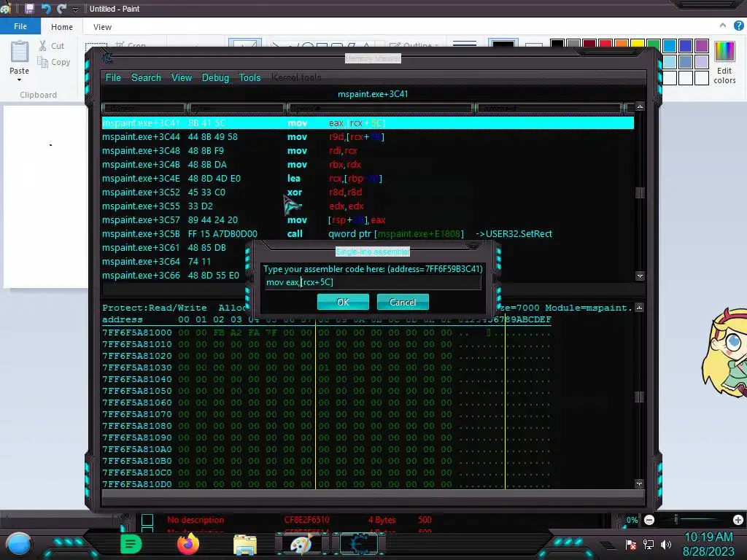Open Paint's File tab
This screenshot has width=747, height=560.
(20, 27)
